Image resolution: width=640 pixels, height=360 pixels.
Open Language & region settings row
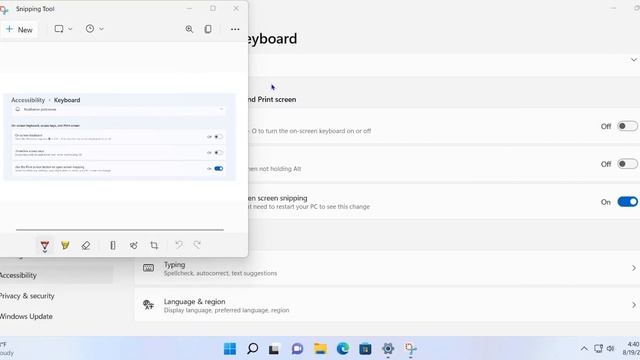point(387,305)
